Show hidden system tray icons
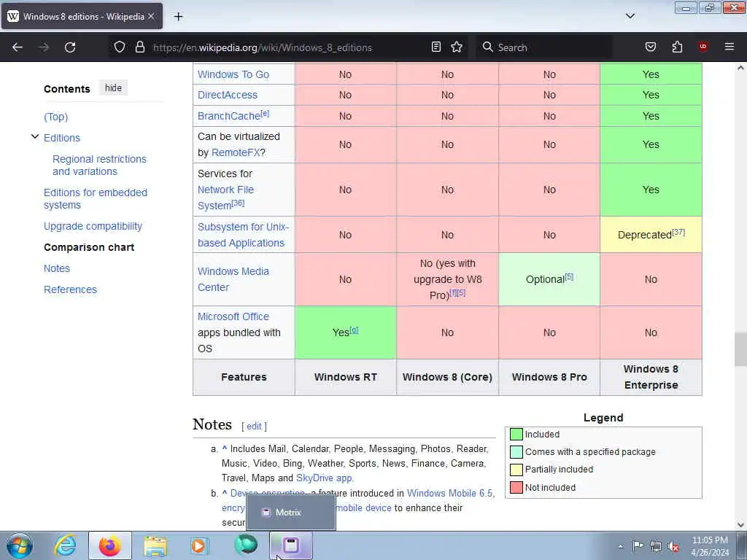The image size is (747, 560). 620,546
